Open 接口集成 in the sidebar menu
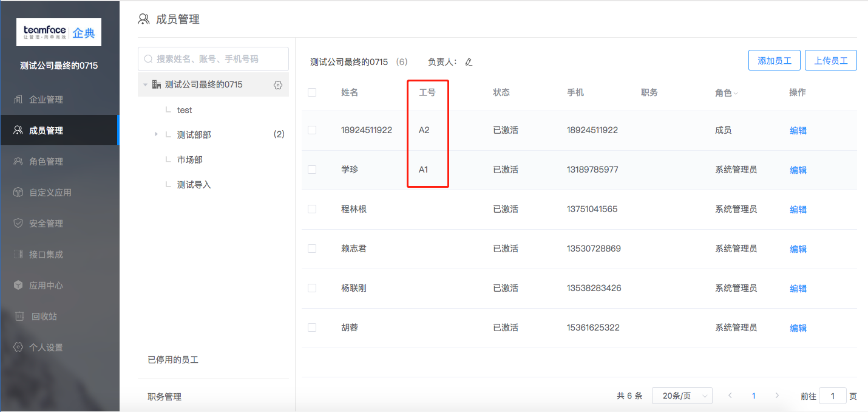Viewport: 868px width, 412px height. [46, 255]
